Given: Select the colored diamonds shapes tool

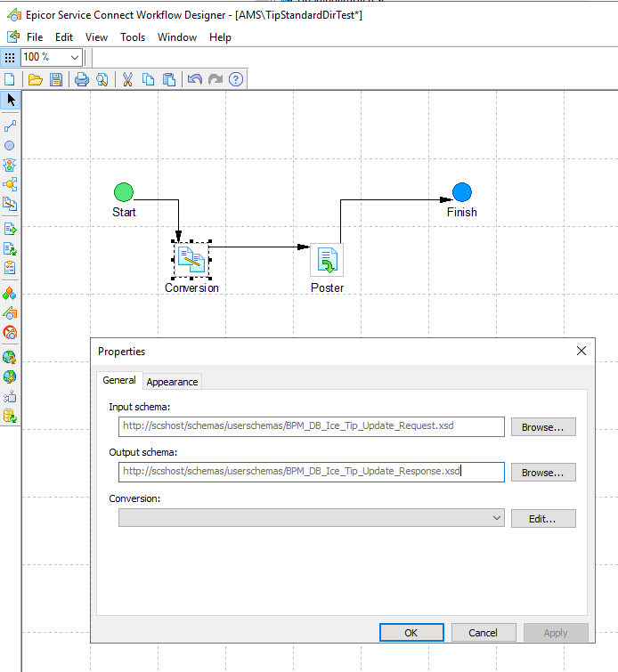Looking at the screenshot, I should tap(10, 294).
